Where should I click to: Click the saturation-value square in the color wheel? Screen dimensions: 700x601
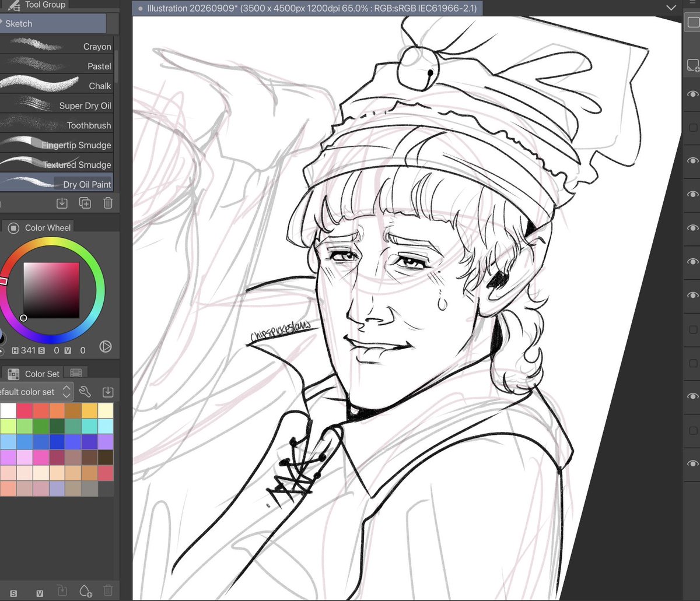click(x=51, y=290)
